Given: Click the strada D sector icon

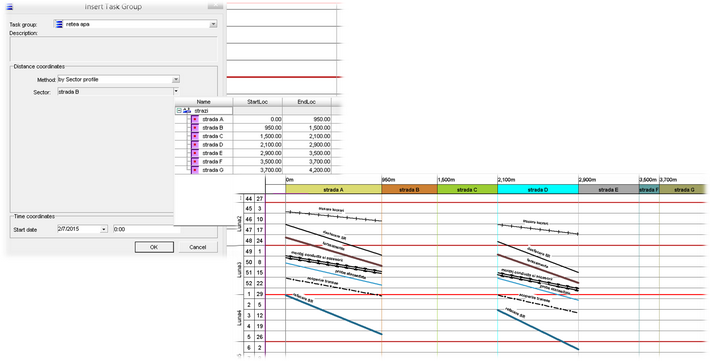Looking at the screenshot, I should tap(195, 144).
